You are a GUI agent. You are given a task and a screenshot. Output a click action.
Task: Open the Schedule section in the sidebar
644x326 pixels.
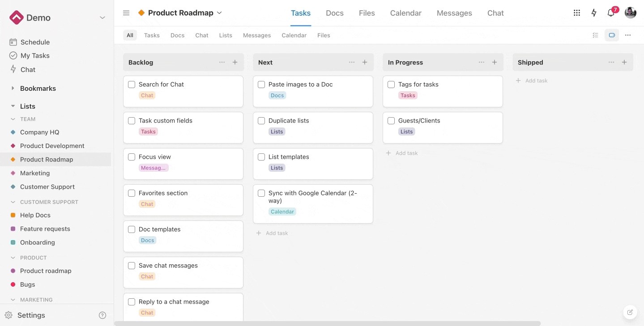[x=34, y=42]
